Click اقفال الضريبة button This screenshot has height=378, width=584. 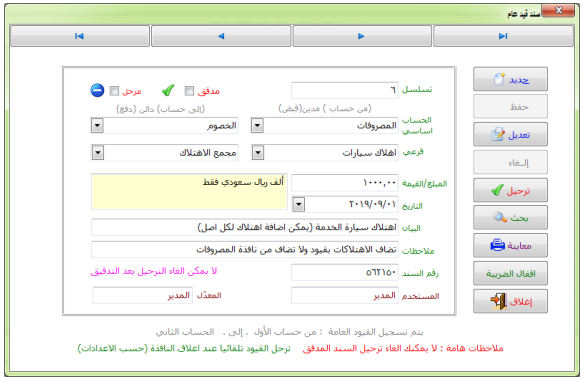pos(510,274)
